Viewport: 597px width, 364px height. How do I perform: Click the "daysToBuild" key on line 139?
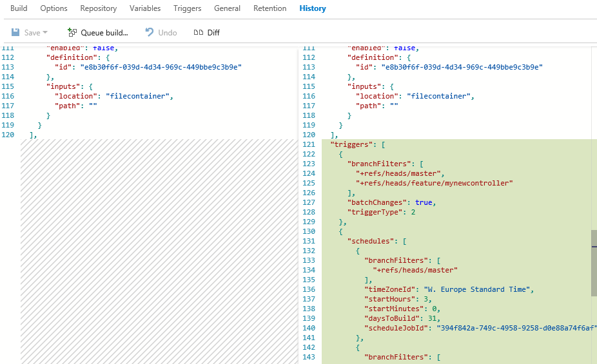[394, 318]
